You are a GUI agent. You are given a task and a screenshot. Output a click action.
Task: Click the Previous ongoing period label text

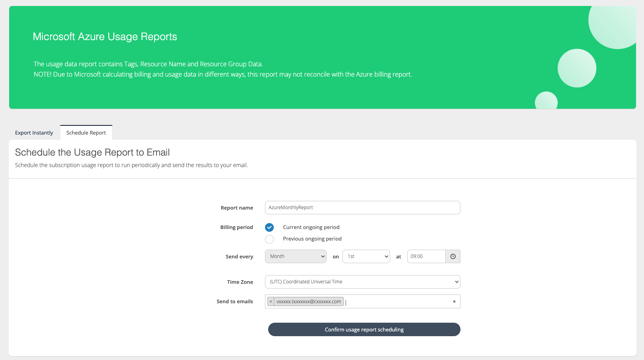[312, 239]
